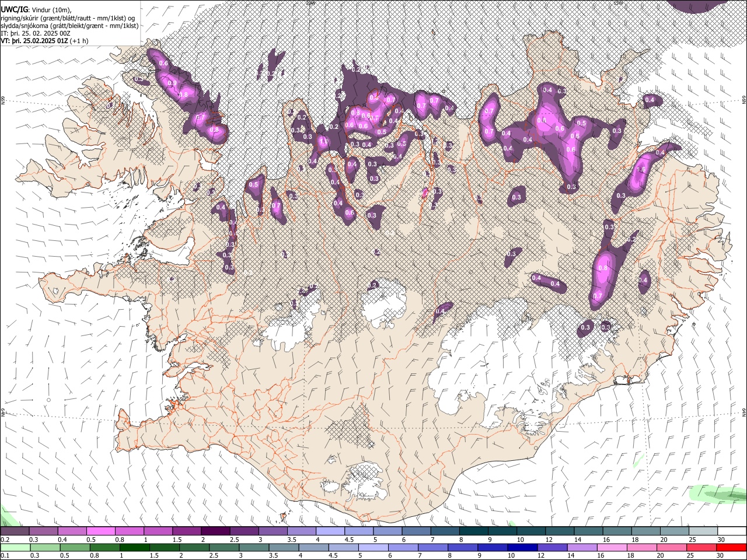The image size is (747, 560).
Task: Click the rain legend swatch between 0.1 and 0.3
Action: click(x=15, y=548)
